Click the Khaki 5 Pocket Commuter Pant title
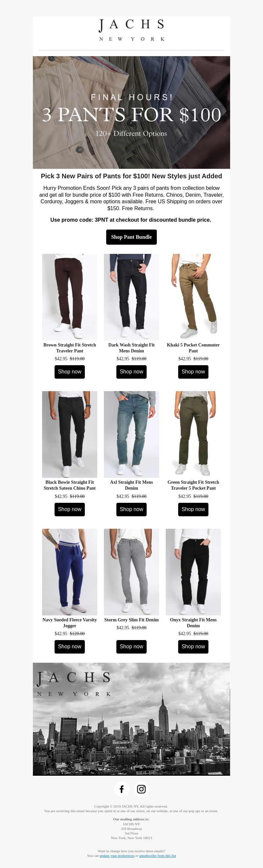This screenshot has height=868, width=263. [x=193, y=348]
